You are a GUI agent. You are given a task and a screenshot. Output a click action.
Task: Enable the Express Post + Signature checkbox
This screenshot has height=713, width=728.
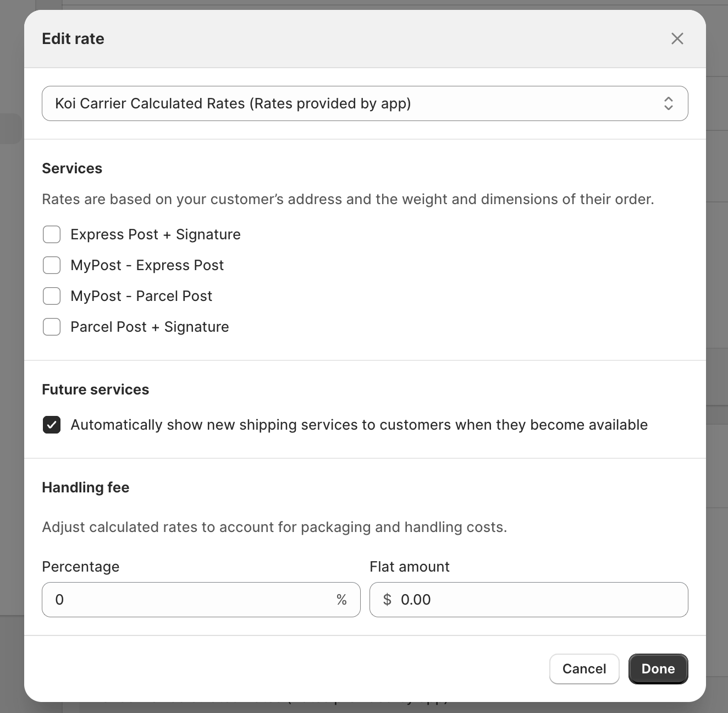(x=52, y=234)
